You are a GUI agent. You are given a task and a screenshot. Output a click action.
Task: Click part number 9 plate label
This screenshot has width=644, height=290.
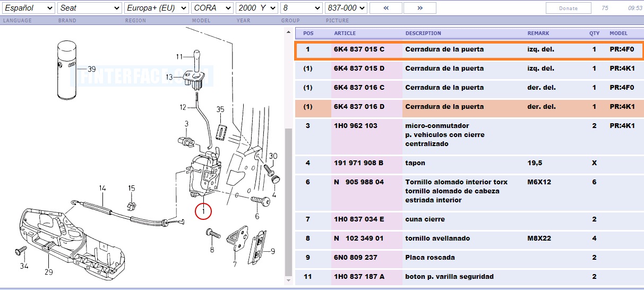coord(272,252)
